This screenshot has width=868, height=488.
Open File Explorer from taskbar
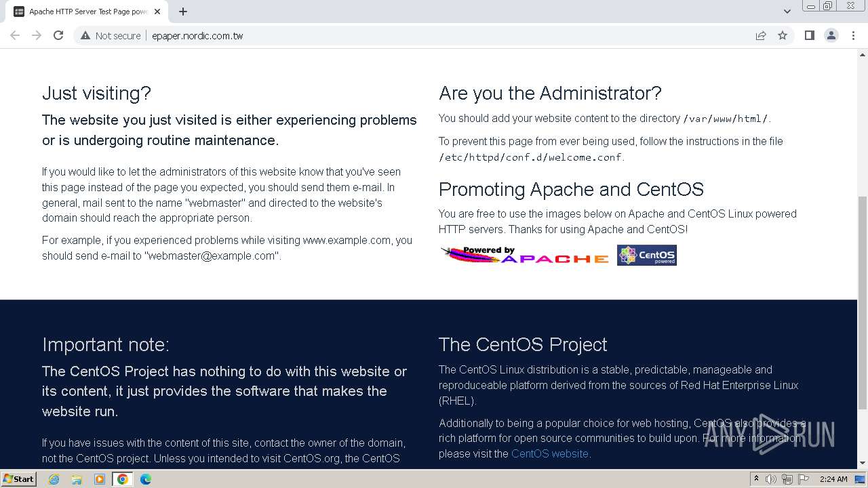pos(77,479)
